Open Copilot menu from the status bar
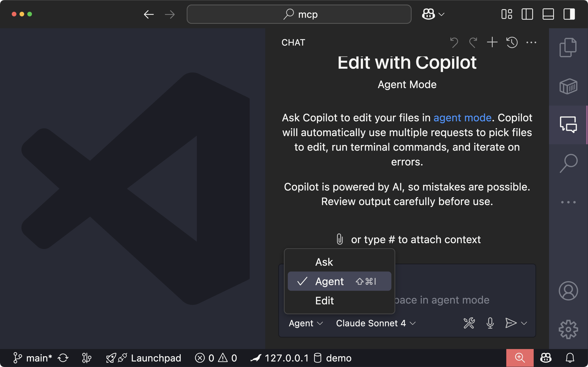588x367 pixels. pos(546,358)
